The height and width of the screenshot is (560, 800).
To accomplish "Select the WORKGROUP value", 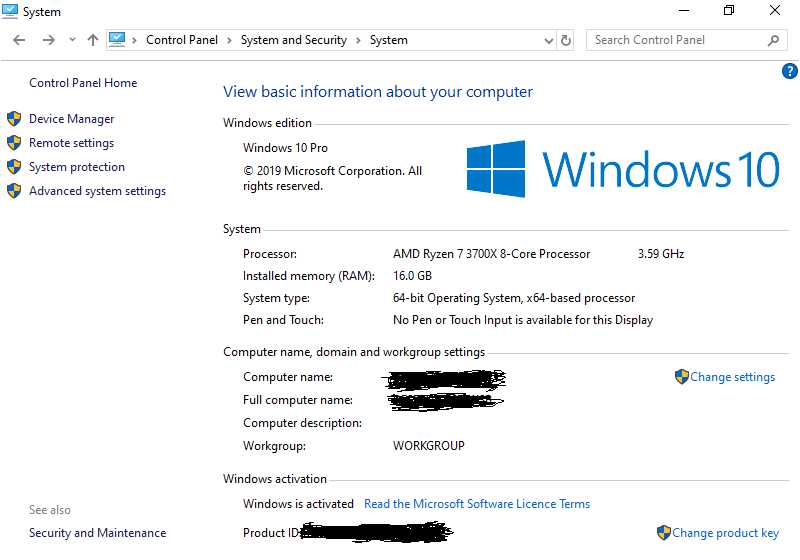I will pyautogui.click(x=429, y=446).
